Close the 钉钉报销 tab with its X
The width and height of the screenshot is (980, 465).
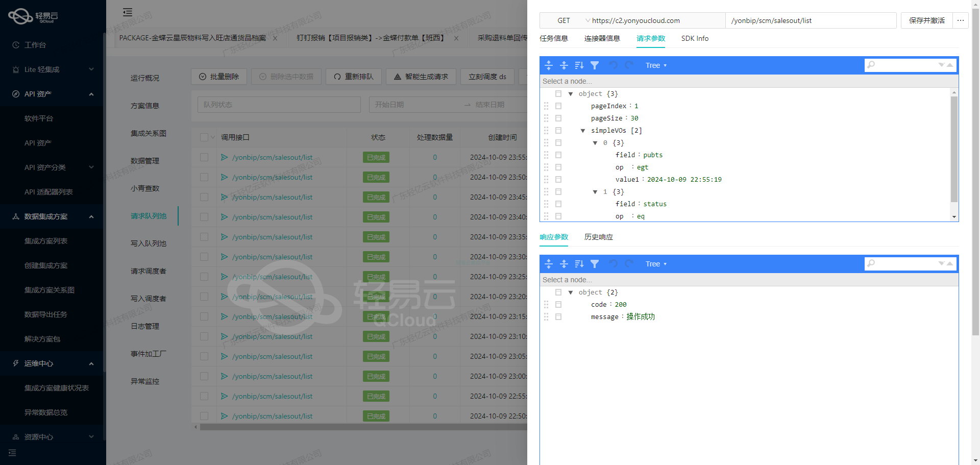pos(456,38)
